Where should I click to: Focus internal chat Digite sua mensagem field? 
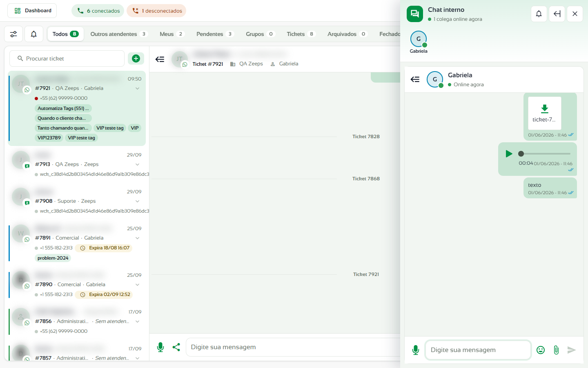coord(478,350)
